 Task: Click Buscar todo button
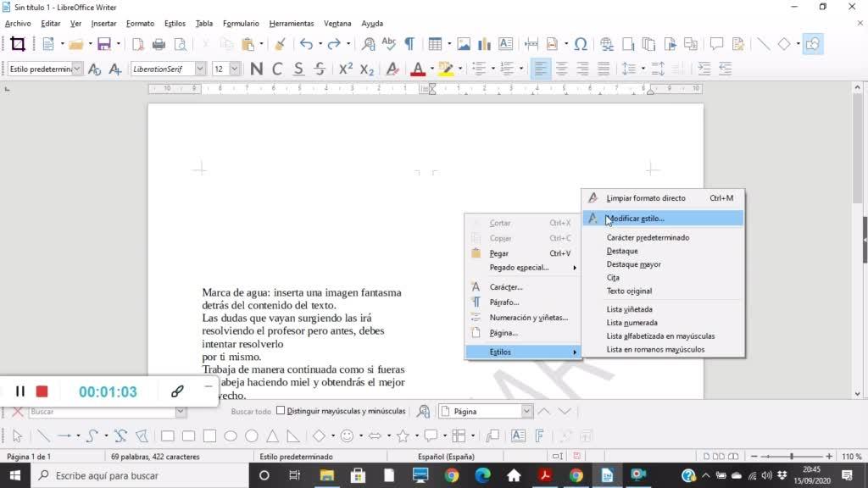pyautogui.click(x=251, y=411)
